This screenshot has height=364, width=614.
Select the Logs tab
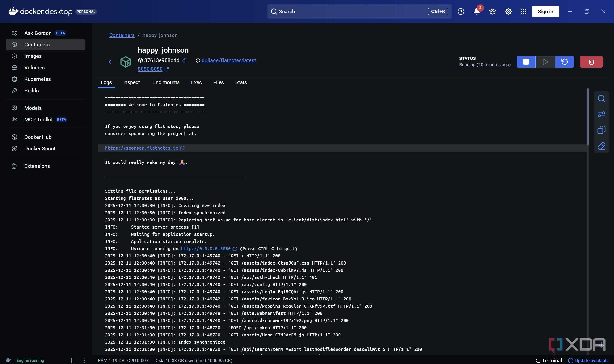pyautogui.click(x=106, y=82)
